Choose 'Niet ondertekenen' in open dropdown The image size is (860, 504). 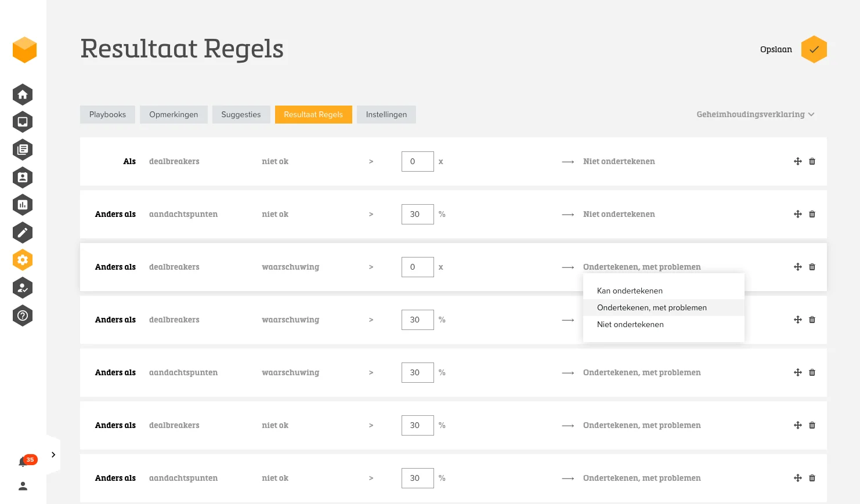click(x=630, y=325)
